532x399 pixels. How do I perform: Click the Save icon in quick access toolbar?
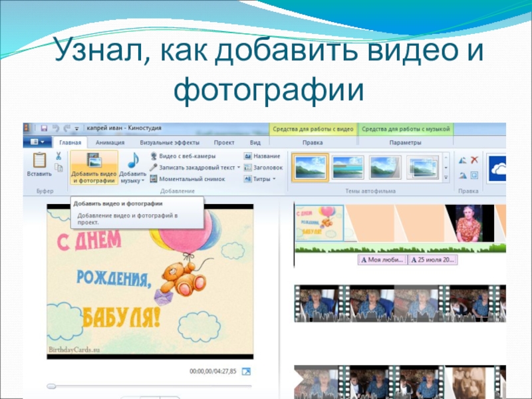pyautogui.click(x=44, y=128)
